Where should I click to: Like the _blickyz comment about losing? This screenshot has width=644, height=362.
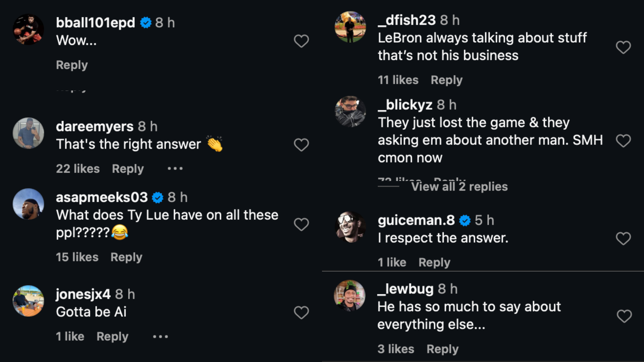[623, 141]
